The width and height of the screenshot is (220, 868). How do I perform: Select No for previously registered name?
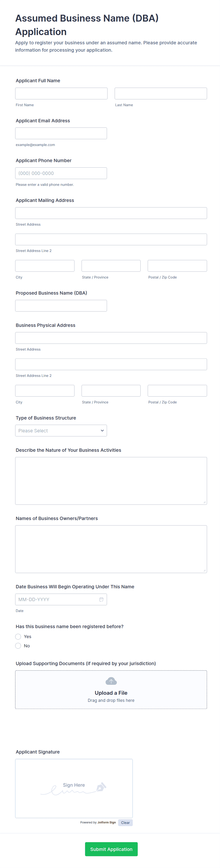18,646
